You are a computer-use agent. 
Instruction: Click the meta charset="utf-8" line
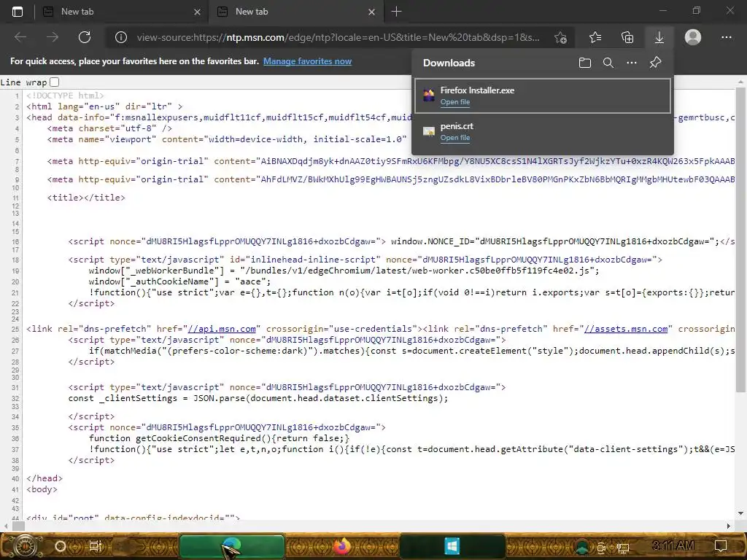pos(109,128)
